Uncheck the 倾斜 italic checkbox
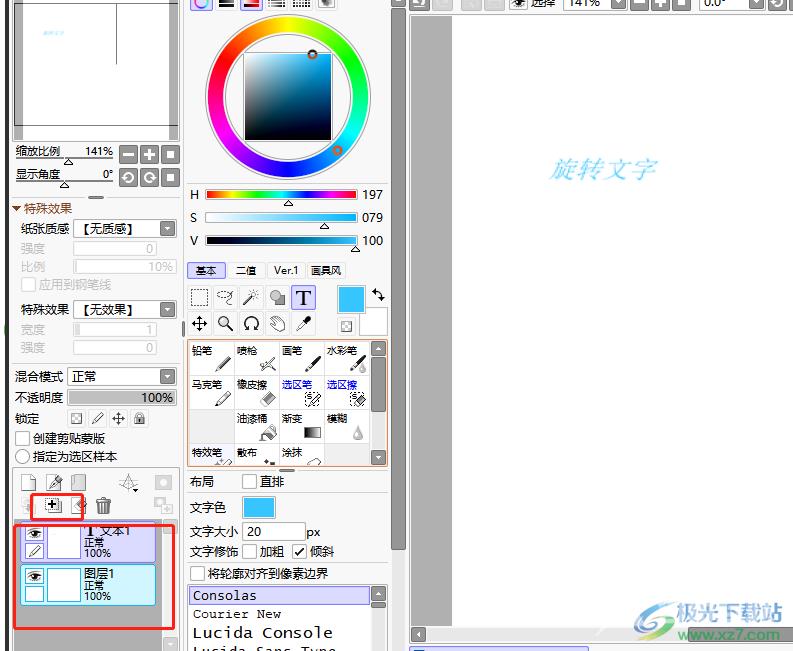 (299, 551)
